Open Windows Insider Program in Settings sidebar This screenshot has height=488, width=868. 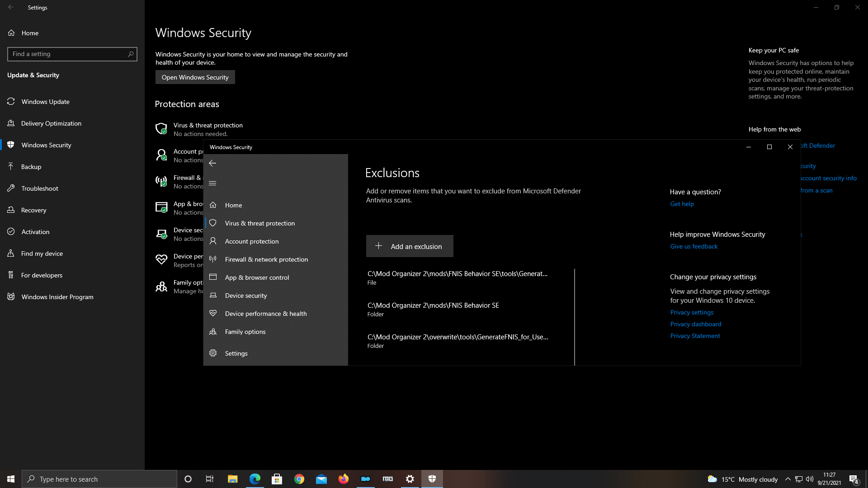click(x=72, y=297)
